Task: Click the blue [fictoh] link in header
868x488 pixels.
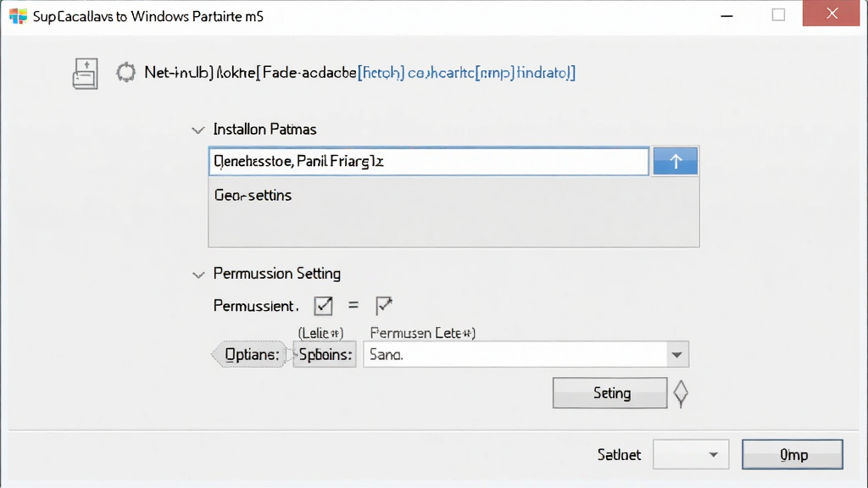Action: 381,73
